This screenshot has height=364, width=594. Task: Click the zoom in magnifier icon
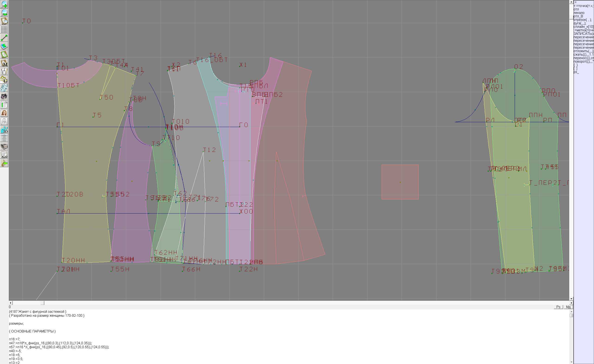click(x=4, y=4)
